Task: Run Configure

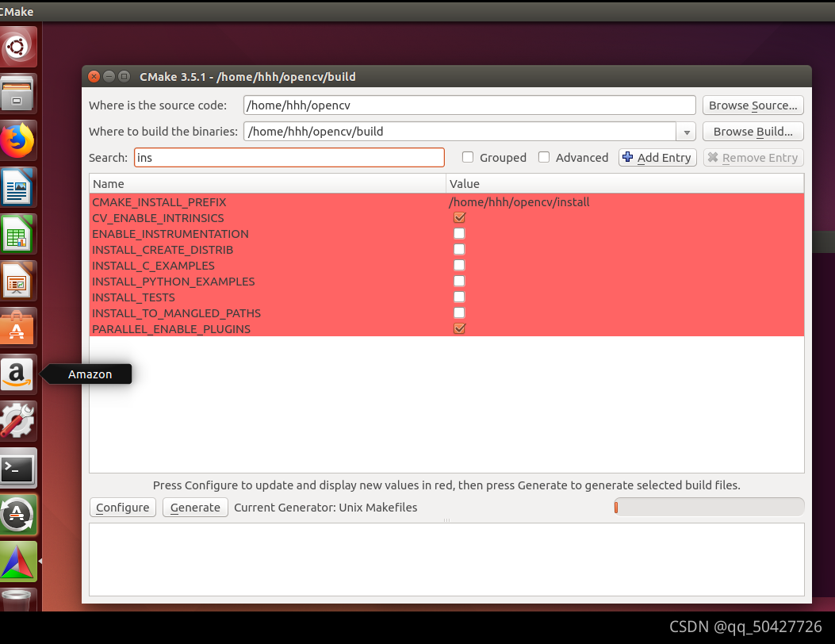Action: point(123,507)
